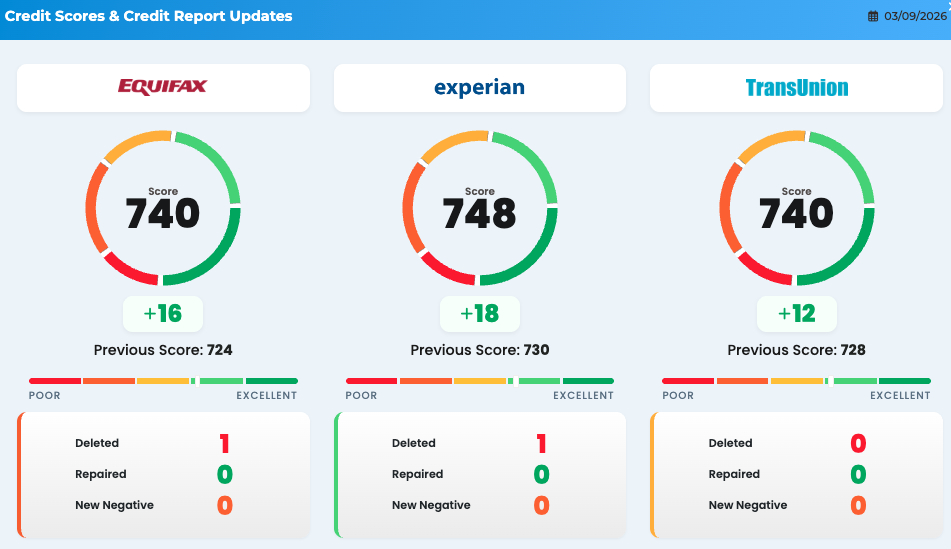Click the +18 score change badge
The height and width of the screenshot is (549, 951).
pyautogui.click(x=480, y=314)
